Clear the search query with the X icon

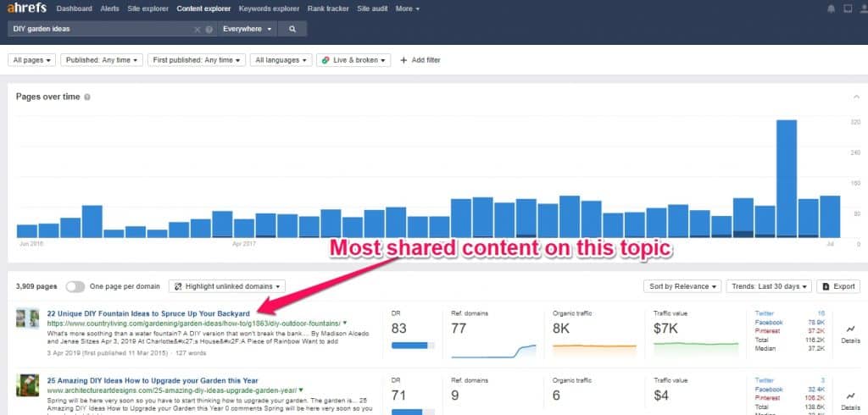[197, 30]
